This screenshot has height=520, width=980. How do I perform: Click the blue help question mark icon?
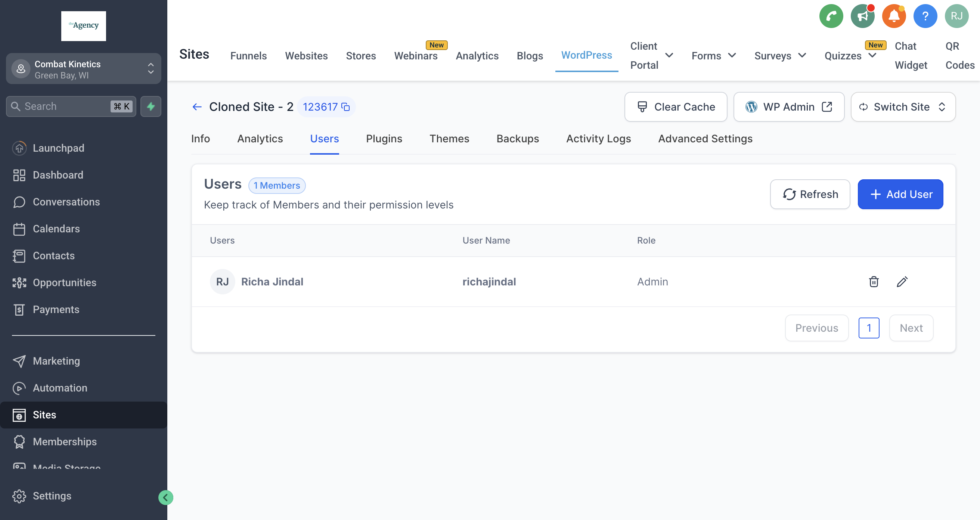coord(925,16)
